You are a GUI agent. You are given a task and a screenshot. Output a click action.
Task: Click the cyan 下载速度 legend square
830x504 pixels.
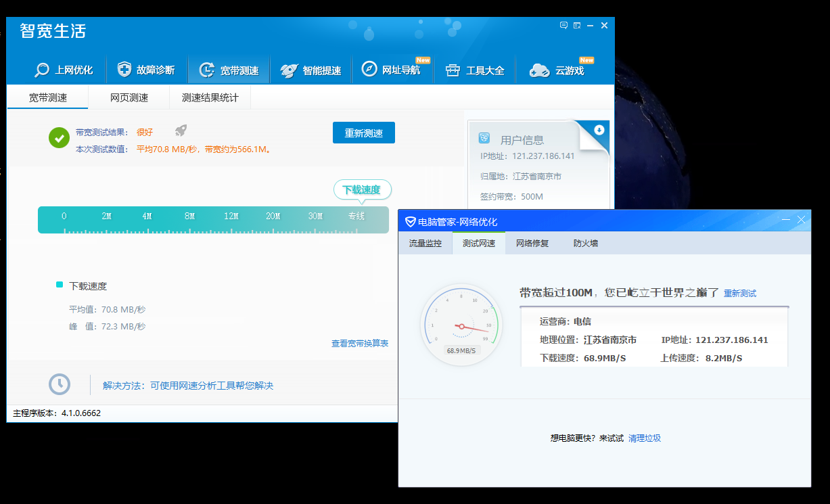pyautogui.click(x=60, y=285)
